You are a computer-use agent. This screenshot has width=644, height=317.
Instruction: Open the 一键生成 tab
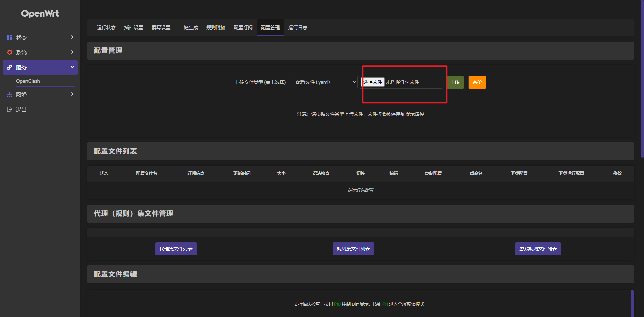pos(188,28)
